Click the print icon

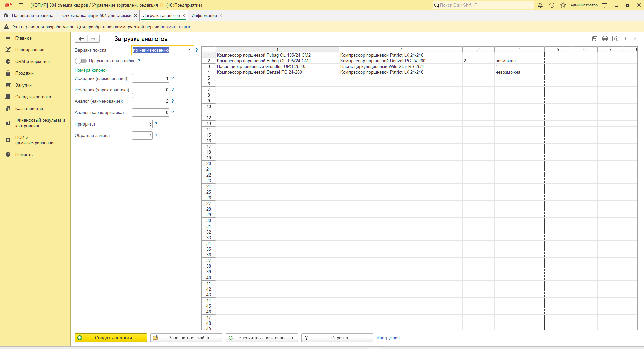pos(605,39)
